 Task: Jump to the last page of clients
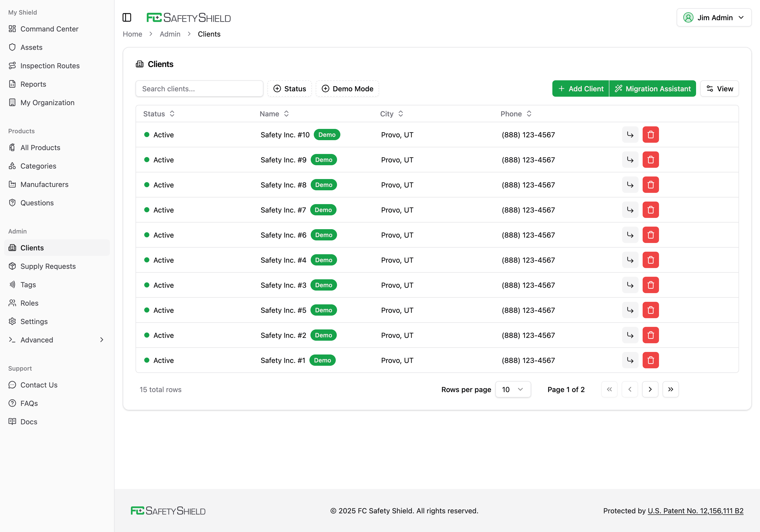point(671,389)
